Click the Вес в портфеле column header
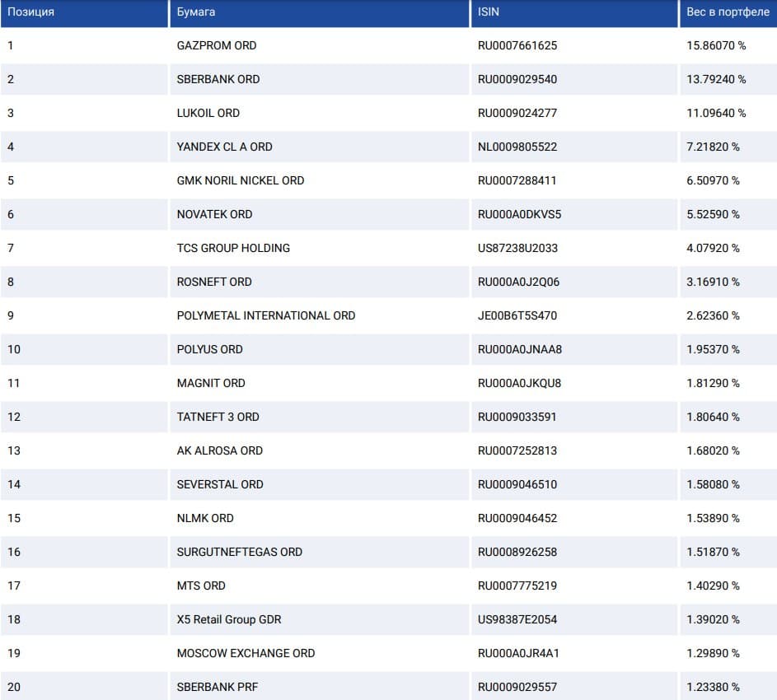 pyautogui.click(x=728, y=13)
